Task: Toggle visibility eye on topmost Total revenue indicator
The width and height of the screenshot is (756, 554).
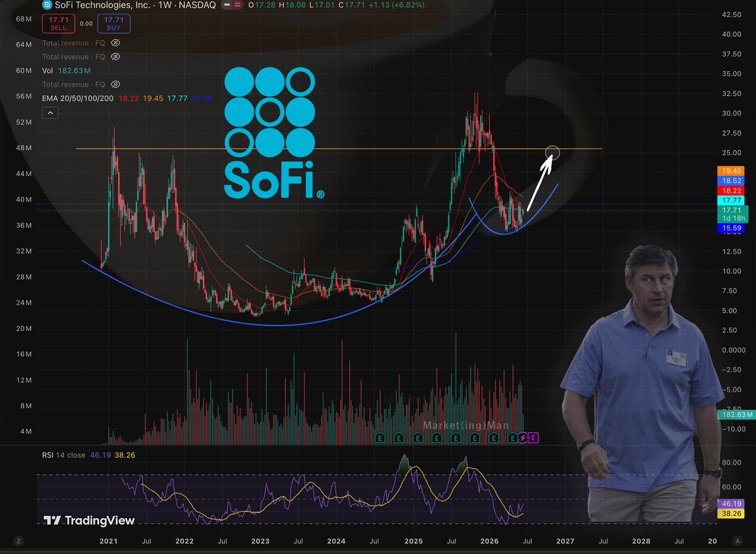Action: [115, 43]
